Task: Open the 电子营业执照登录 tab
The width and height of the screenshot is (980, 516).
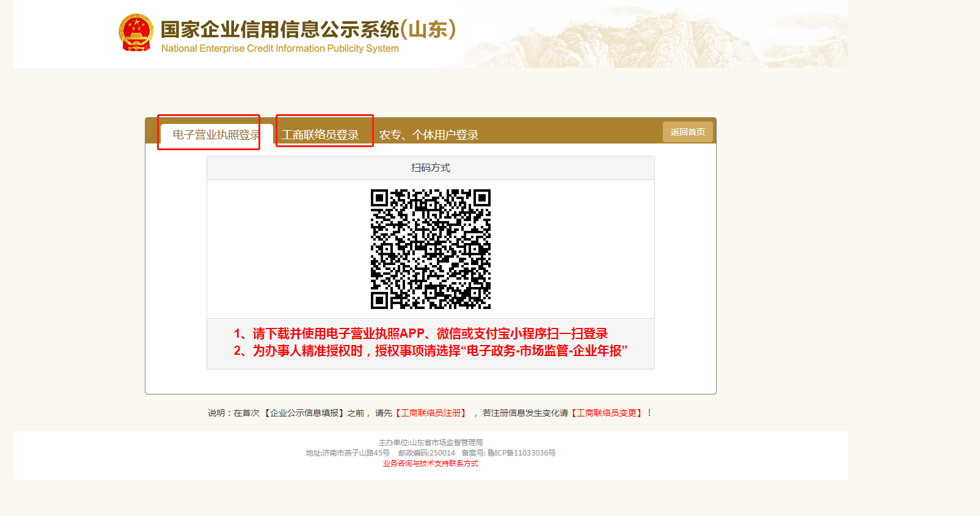Action: coord(216,134)
